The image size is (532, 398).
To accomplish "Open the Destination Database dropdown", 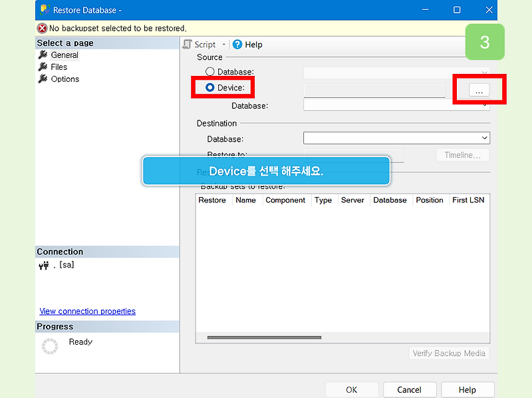I will (x=485, y=138).
